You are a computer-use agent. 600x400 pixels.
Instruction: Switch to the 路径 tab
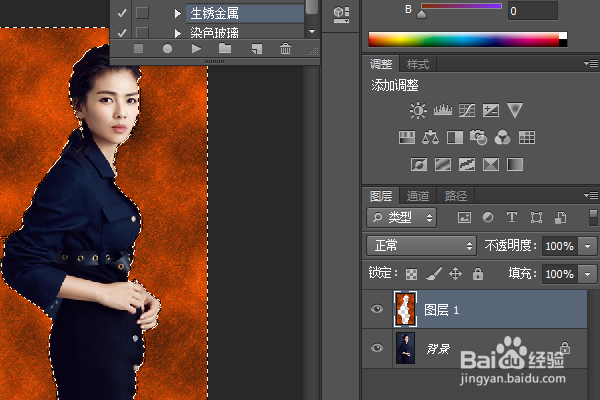tap(456, 196)
